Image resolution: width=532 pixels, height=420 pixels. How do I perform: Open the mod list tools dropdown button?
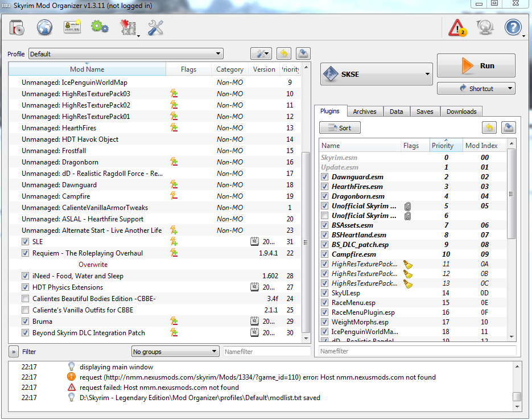pyautogui.click(x=261, y=53)
